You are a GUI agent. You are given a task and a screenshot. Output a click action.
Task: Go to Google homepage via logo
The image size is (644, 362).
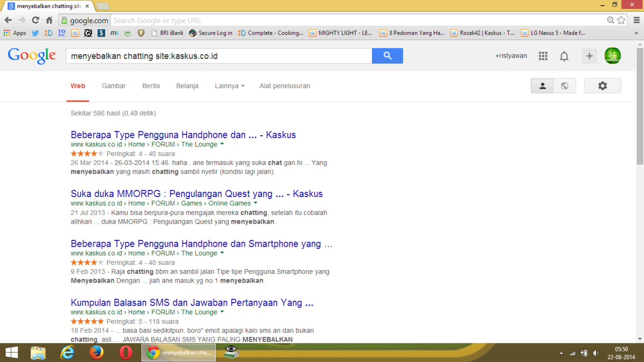tap(32, 56)
